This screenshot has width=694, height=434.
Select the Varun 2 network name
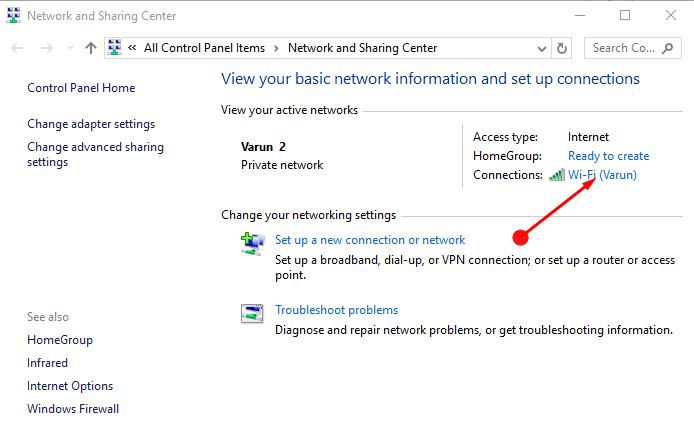[x=263, y=147]
